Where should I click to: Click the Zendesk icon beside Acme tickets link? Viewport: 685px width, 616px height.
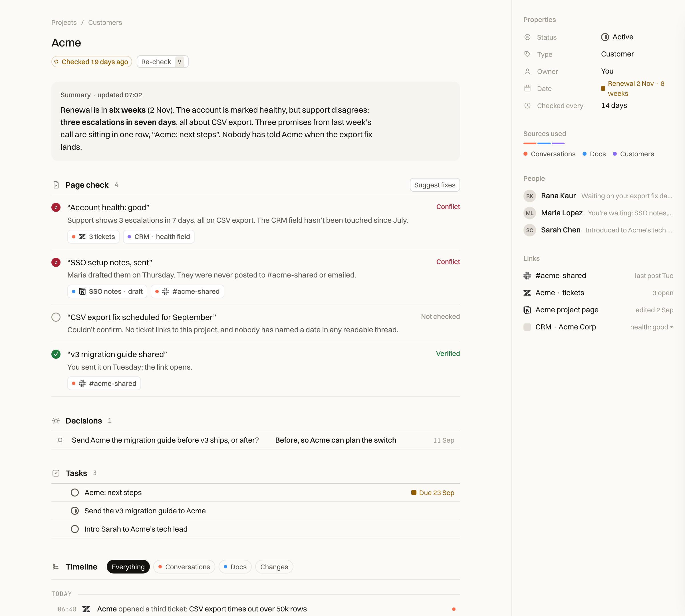(527, 293)
